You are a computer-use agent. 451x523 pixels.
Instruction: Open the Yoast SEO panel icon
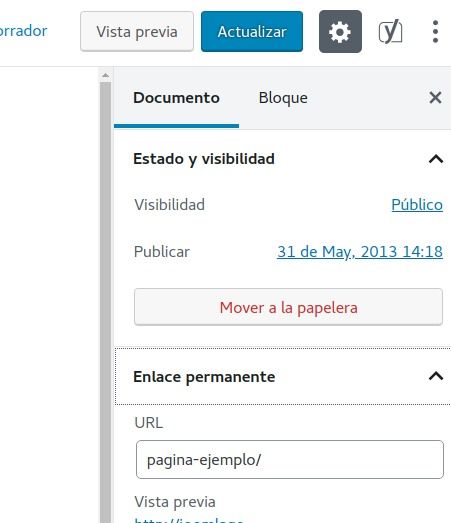click(390, 32)
